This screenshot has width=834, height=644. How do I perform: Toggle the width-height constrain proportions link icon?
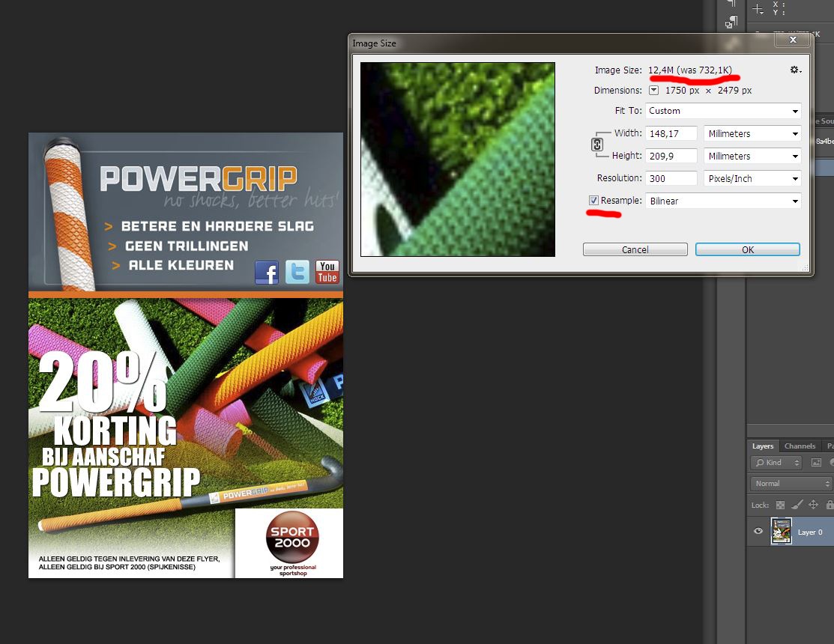(596, 145)
